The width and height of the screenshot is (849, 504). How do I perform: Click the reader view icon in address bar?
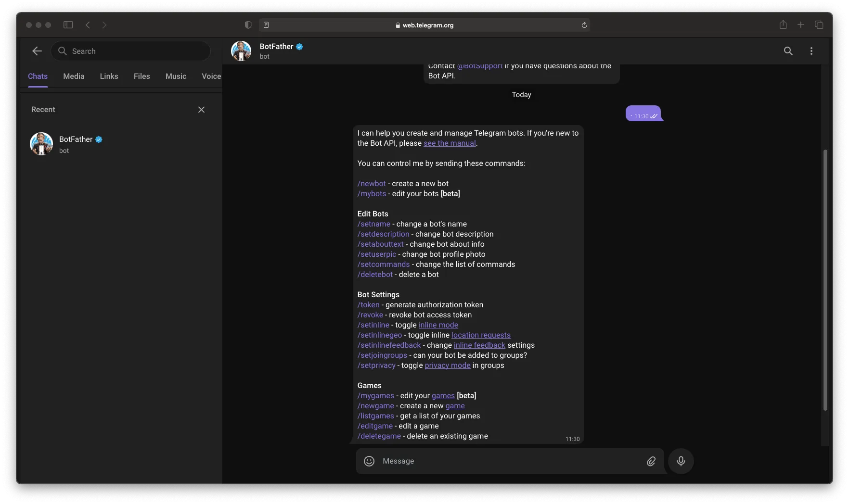[266, 25]
